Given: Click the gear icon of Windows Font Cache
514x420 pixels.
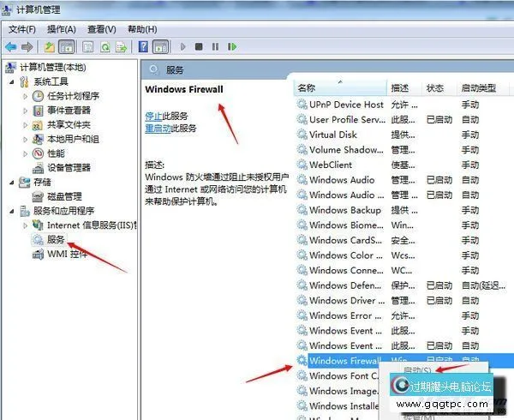Looking at the screenshot, I should click(302, 375).
